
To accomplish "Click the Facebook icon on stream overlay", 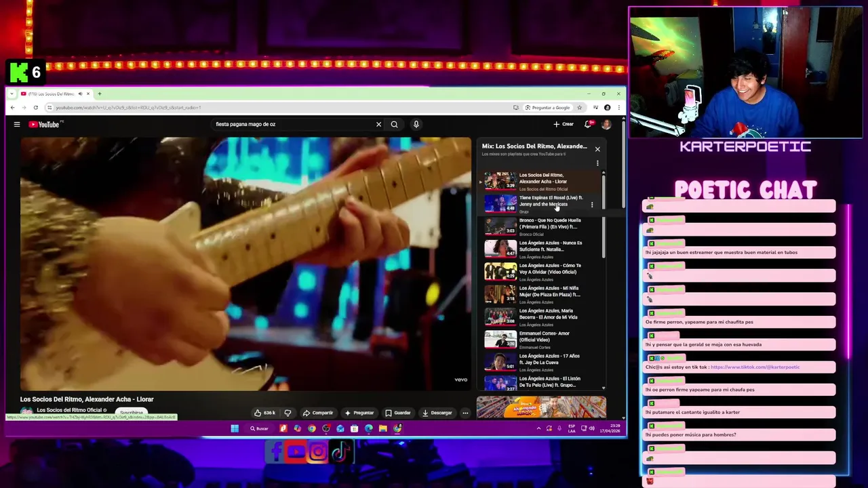I will pos(276,451).
